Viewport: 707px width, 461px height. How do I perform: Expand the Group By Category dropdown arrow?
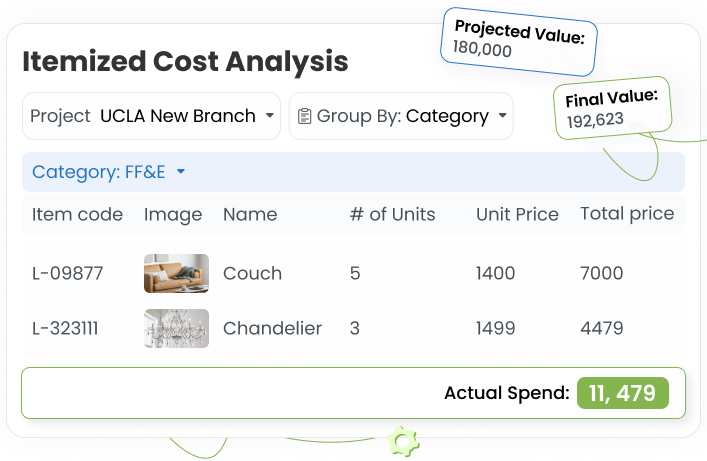click(502, 115)
